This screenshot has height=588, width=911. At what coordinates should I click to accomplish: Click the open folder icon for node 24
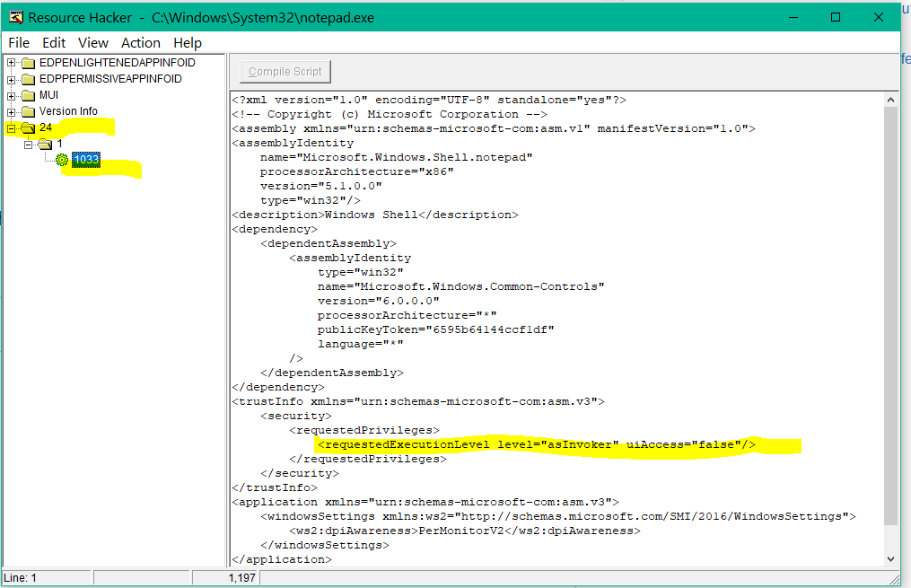coord(28,127)
